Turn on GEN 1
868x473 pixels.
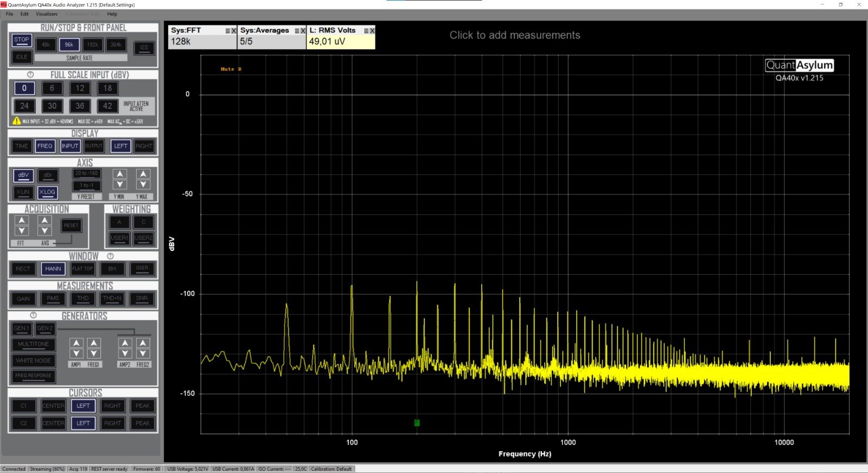tap(22, 329)
